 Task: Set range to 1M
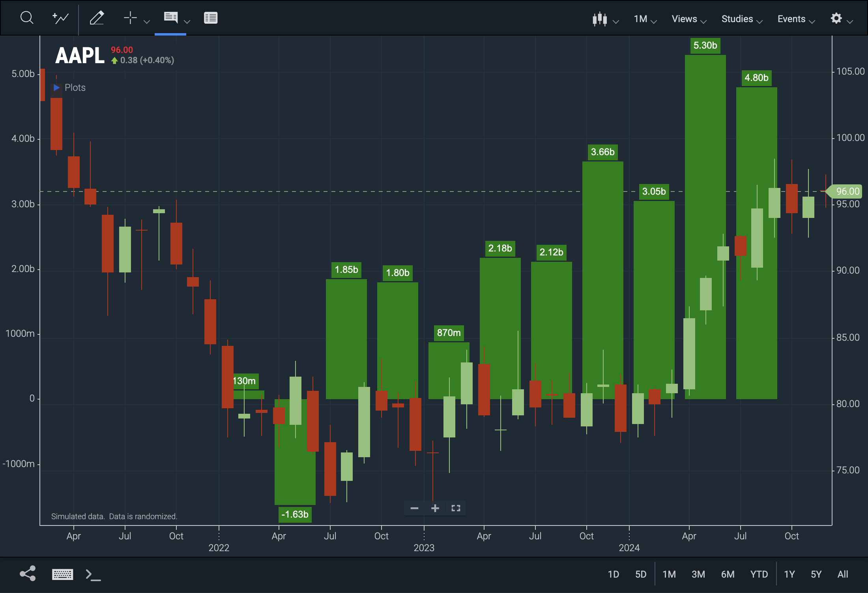click(669, 574)
